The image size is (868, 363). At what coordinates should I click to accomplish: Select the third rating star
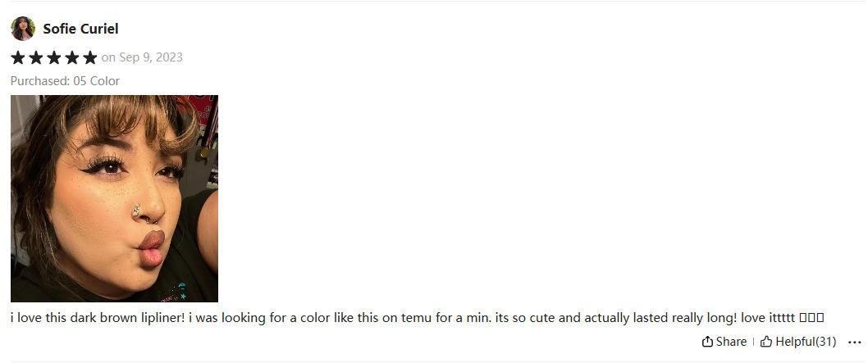pos(54,57)
